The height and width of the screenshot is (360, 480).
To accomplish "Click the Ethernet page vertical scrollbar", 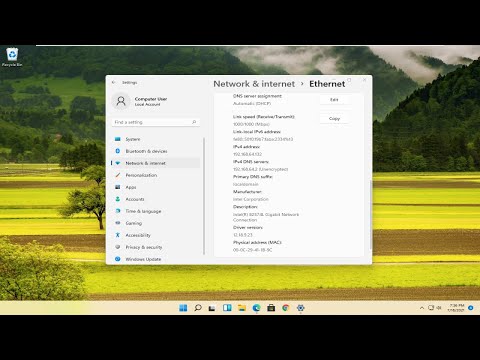I will coord(370,214).
